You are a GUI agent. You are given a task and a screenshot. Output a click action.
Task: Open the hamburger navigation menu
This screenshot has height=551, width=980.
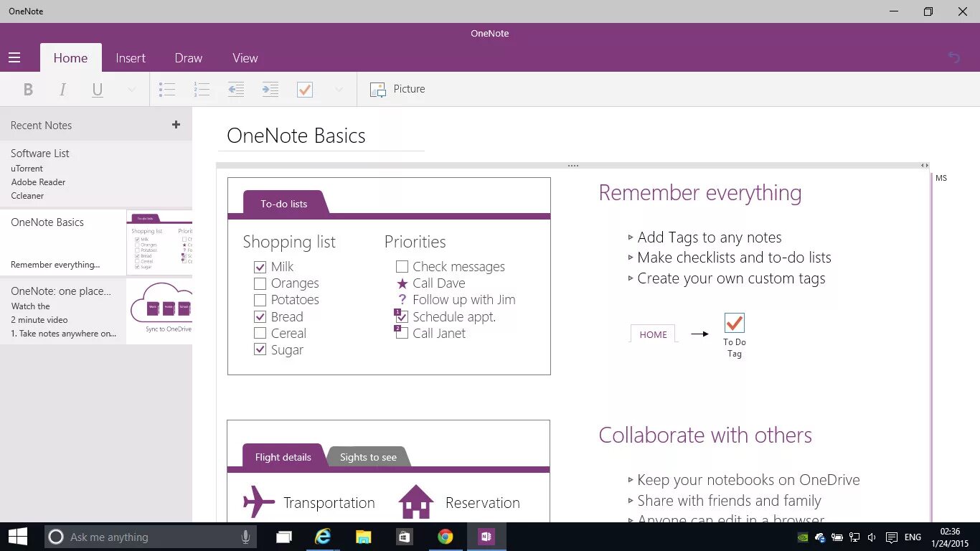(14, 58)
